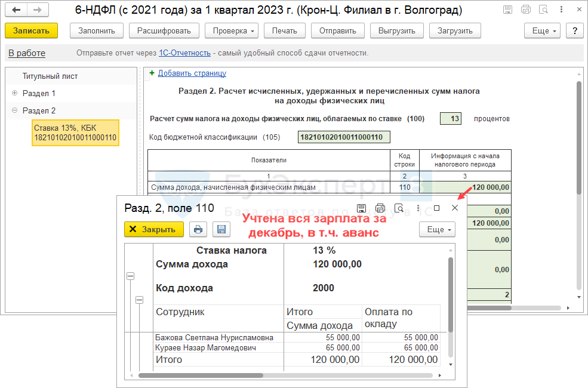Open three-dot menu in 'Разд. 2, поле 110' title bar
The image size is (588, 388).
[x=418, y=208]
